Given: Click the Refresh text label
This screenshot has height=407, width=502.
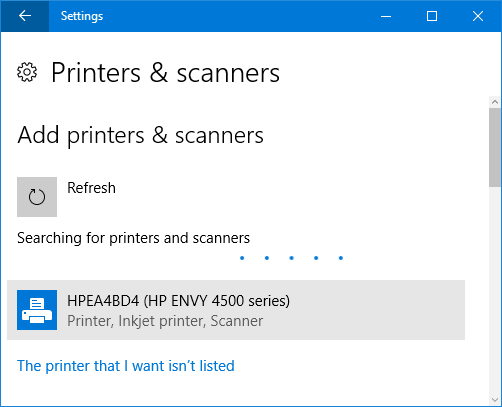Looking at the screenshot, I should click(92, 188).
